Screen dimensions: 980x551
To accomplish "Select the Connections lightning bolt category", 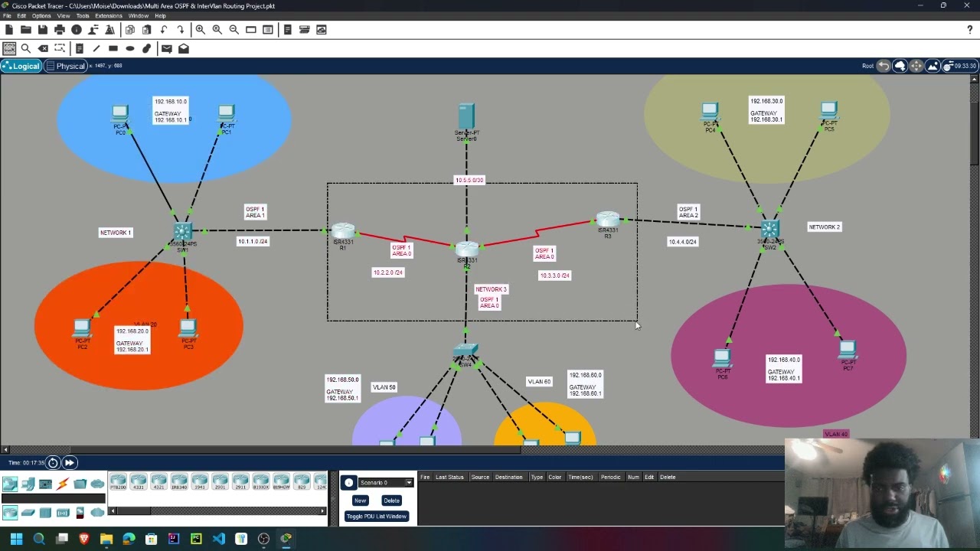I will pyautogui.click(x=63, y=484).
